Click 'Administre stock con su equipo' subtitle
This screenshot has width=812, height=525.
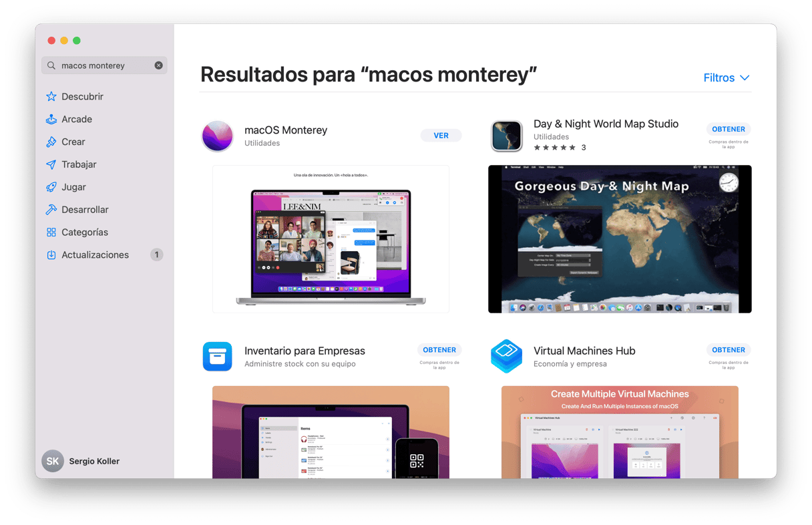click(x=300, y=364)
